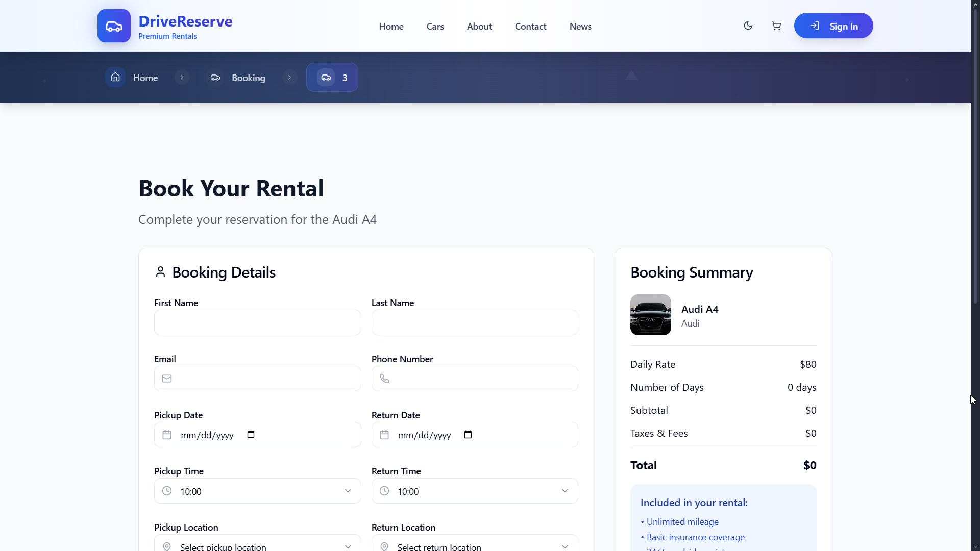Screen dimensions: 980x551
Task: Click the Audi A4 thumbnail image
Action: pyautogui.click(x=650, y=315)
